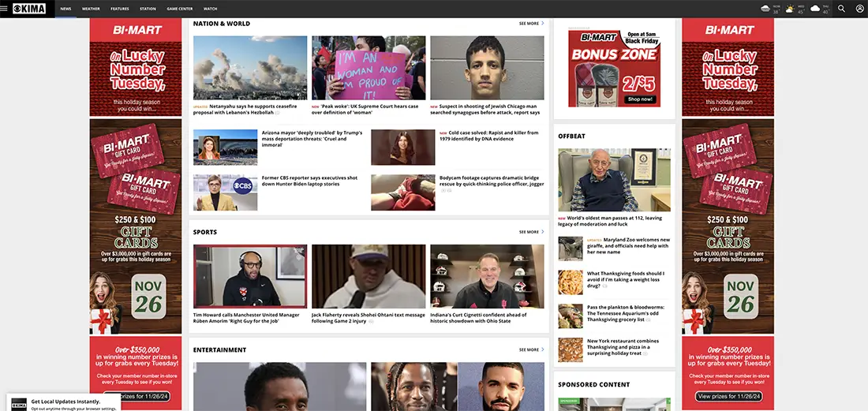Read former CBS reporter Hunter Biden headline

point(310,181)
